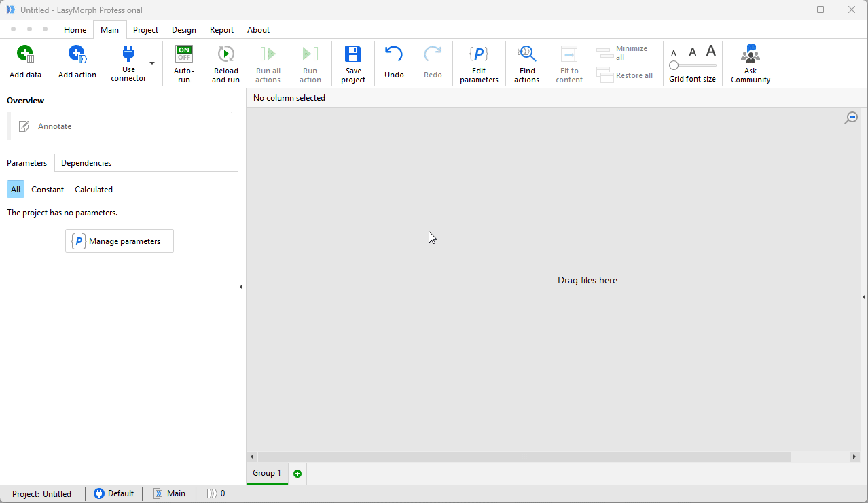Click Run action
The height and width of the screenshot is (503, 868).
(x=310, y=64)
